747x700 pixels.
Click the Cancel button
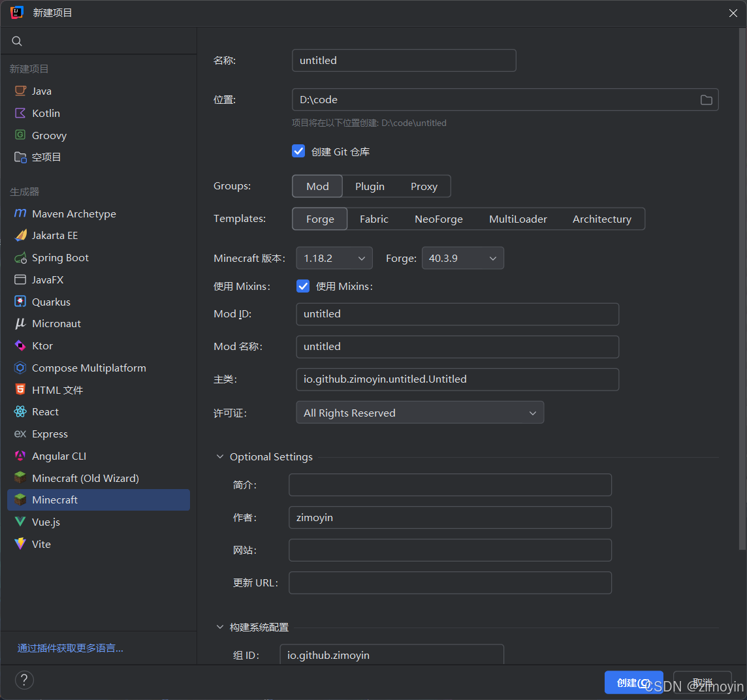point(702,682)
